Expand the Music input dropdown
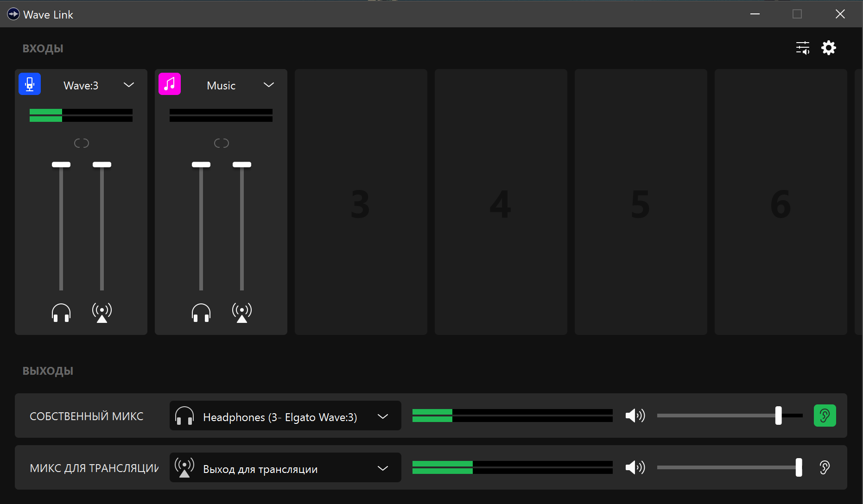The image size is (863, 504). click(269, 85)
